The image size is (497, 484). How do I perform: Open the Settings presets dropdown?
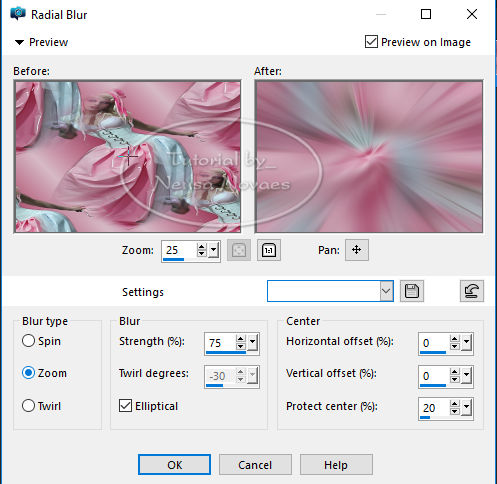386,291
